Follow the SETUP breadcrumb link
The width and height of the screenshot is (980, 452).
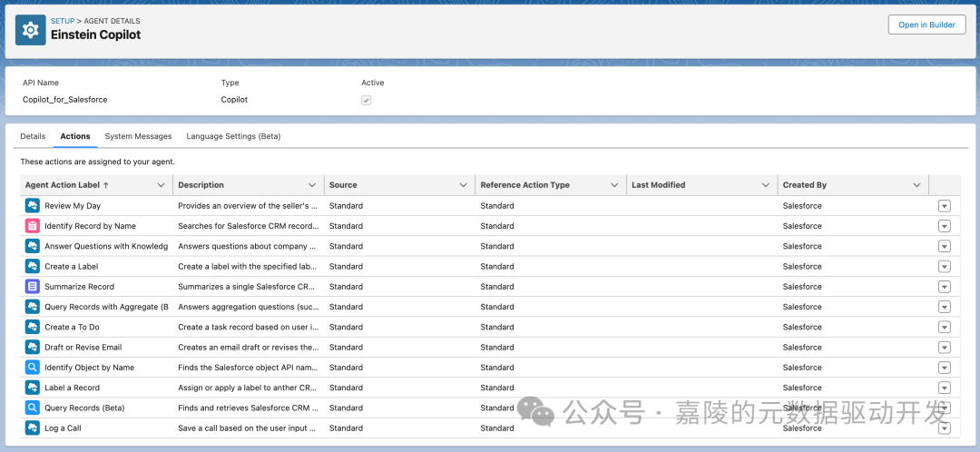tap(63, 21)
